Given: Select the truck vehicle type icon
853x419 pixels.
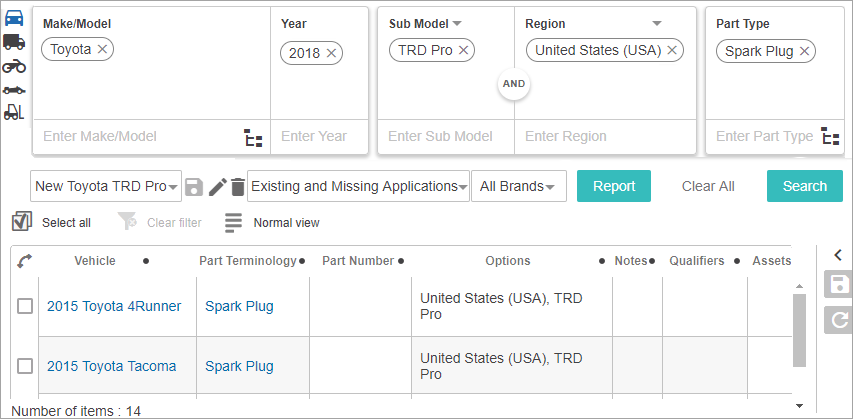Looking at the screenshot, I should pos(14,41).
